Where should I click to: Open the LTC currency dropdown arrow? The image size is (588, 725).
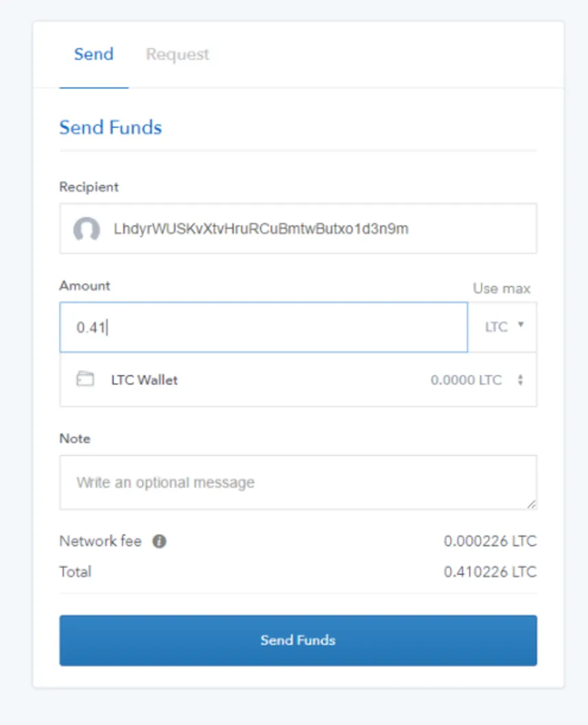pyautogui.click(x=521, y=325)
